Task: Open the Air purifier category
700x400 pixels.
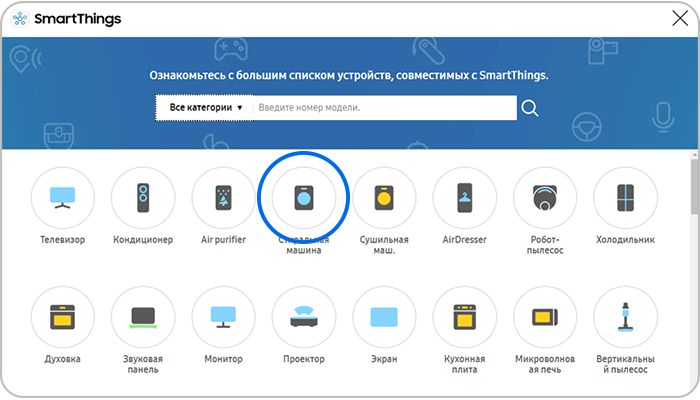Action: click(x=223, y=198)
